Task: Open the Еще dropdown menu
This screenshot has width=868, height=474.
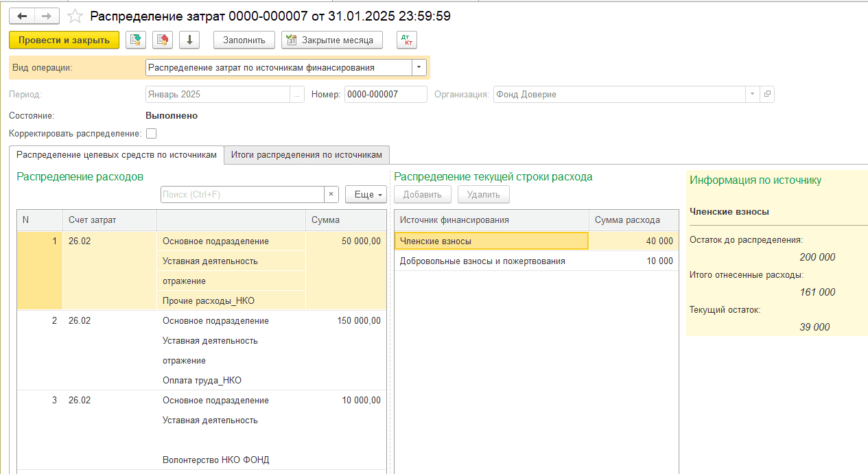Action: click(x=366, y=194)
